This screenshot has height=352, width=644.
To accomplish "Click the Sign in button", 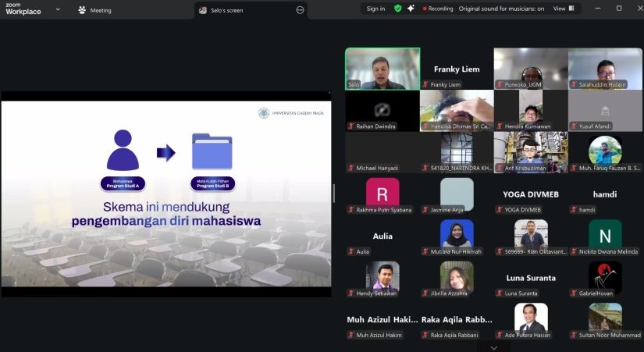I will point(375,9).
